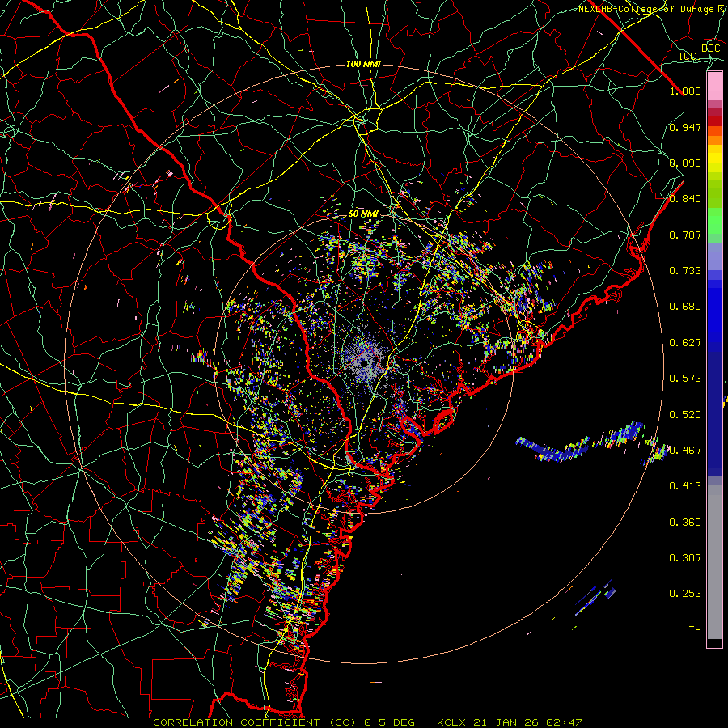Pick the bright green segment of the color scale

[714, 221]
